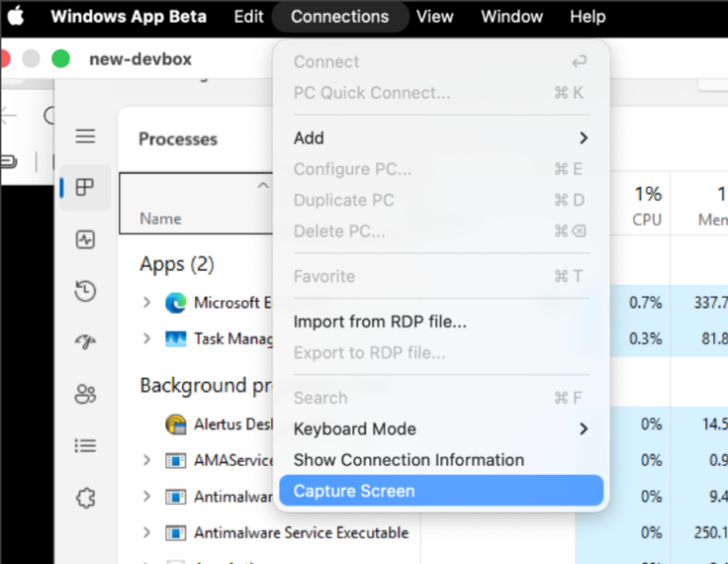
Task: Open the Apple menu
Action: 15,16
